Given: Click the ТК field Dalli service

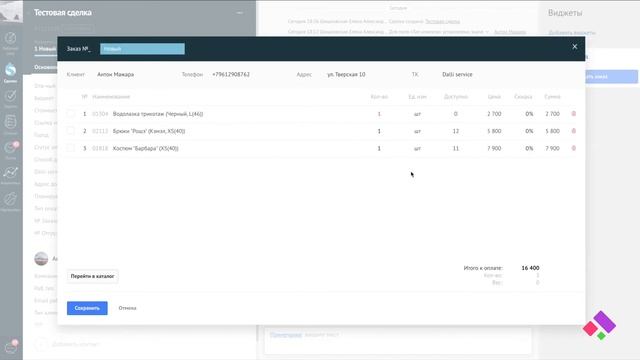Looking at the screenshot, I should 457,75.
